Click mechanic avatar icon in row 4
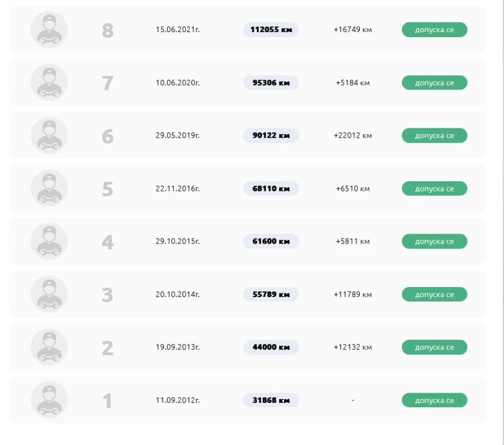 49,241
